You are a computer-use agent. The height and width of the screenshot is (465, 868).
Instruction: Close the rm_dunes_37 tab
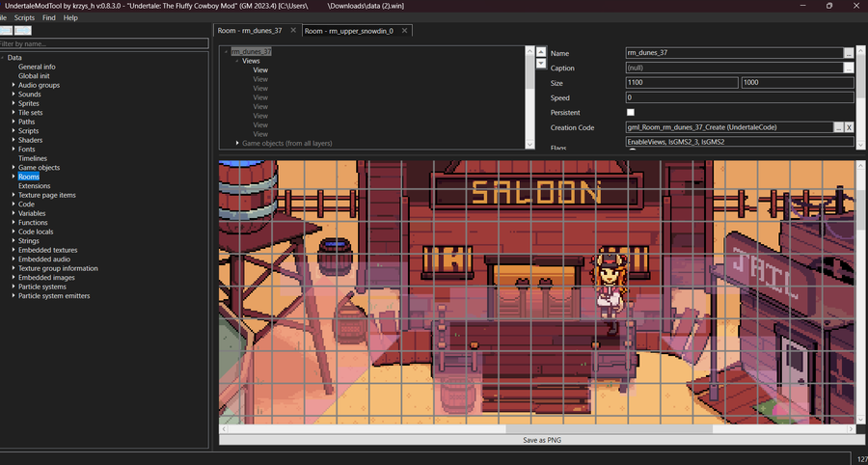click(293, 31)
